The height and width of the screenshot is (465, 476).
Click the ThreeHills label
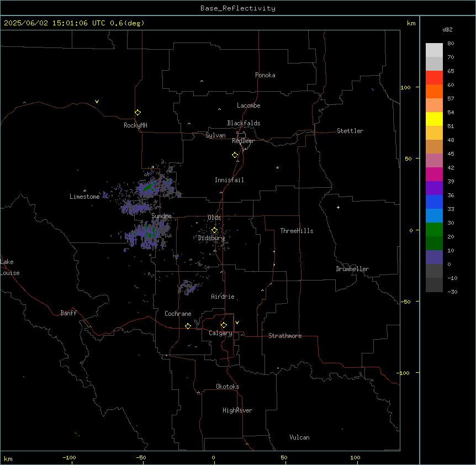(x=297, y=231)
